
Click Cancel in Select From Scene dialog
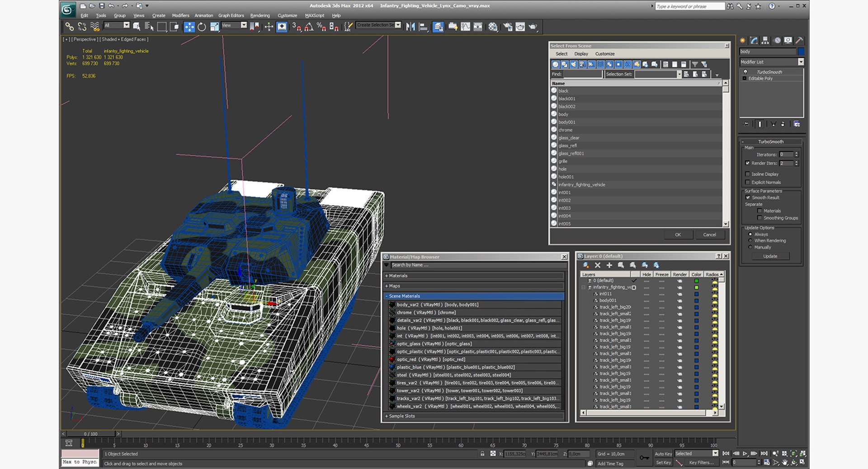[x=709, y=234]
